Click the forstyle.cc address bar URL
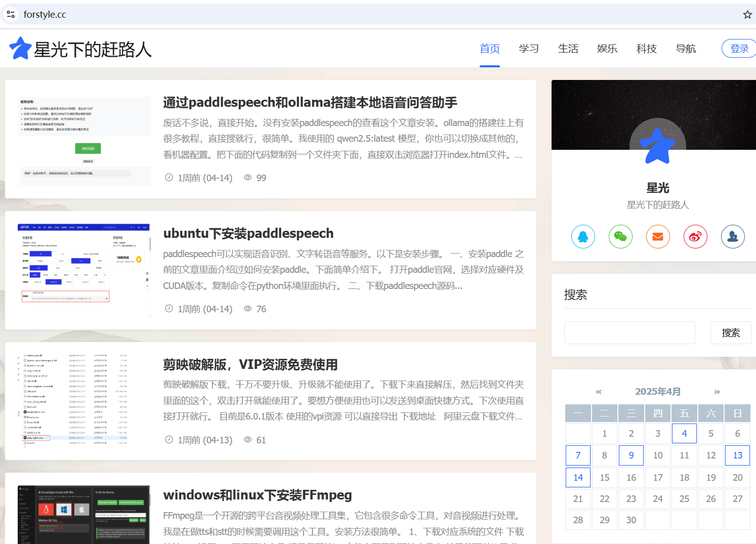This screenshot has height=544, width=756. 45,15
